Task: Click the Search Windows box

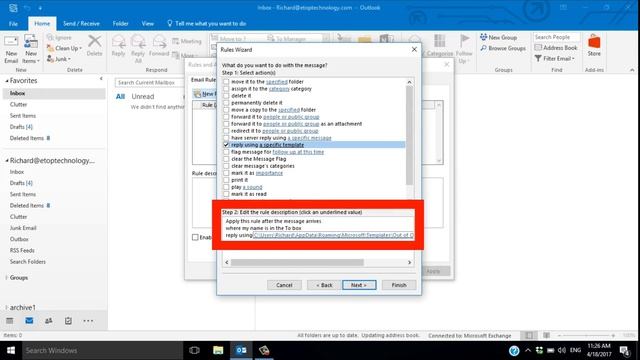Action: 102,350
